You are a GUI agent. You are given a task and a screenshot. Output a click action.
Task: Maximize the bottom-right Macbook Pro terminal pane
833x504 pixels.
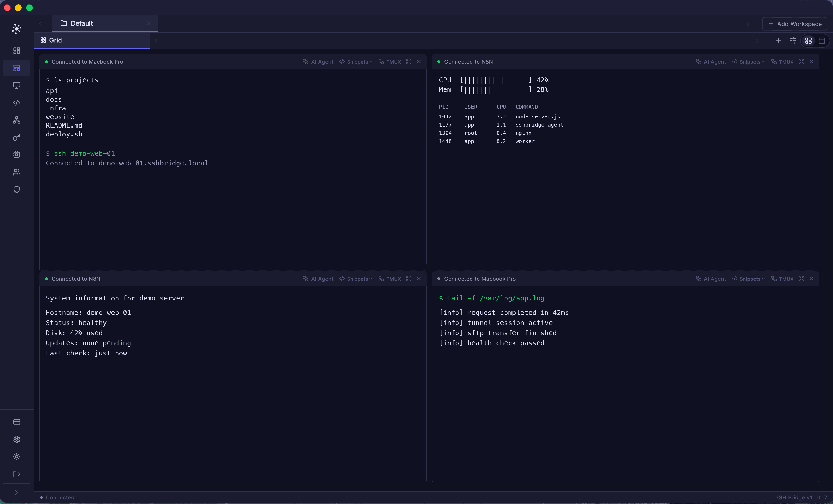point(801,279)
